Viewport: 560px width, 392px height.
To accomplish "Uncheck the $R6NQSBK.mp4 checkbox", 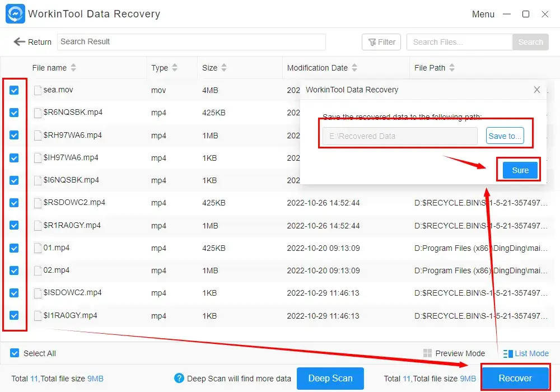I will [14, 113].
